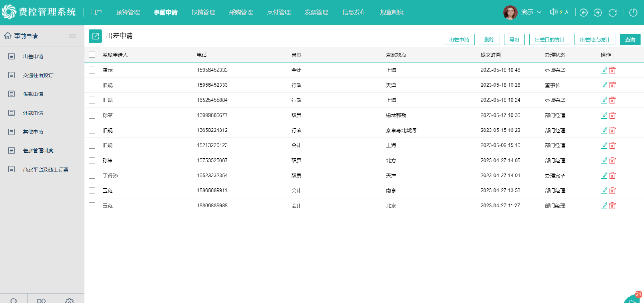Check the checkbox for 2023-05-09 row

[92, 145]
